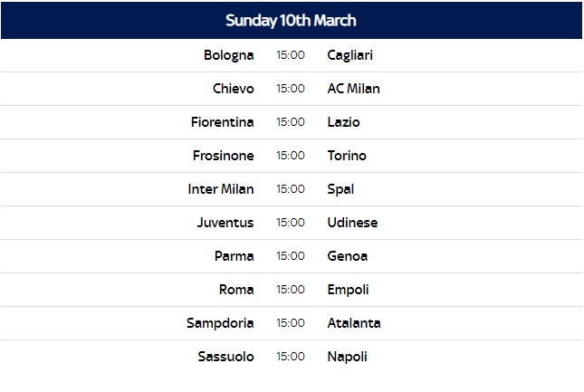Viewport: 584px width, 392px height.
Task: Click on AC Milan
Action: tap(353, 89)
